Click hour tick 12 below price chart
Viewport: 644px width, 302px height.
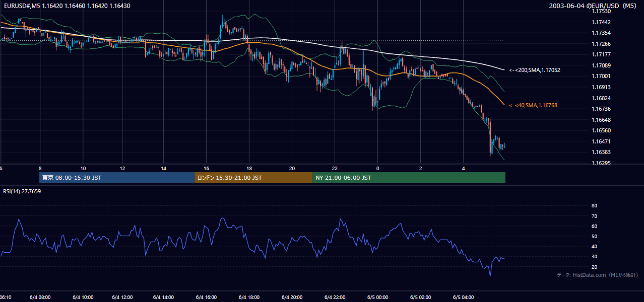122,168
